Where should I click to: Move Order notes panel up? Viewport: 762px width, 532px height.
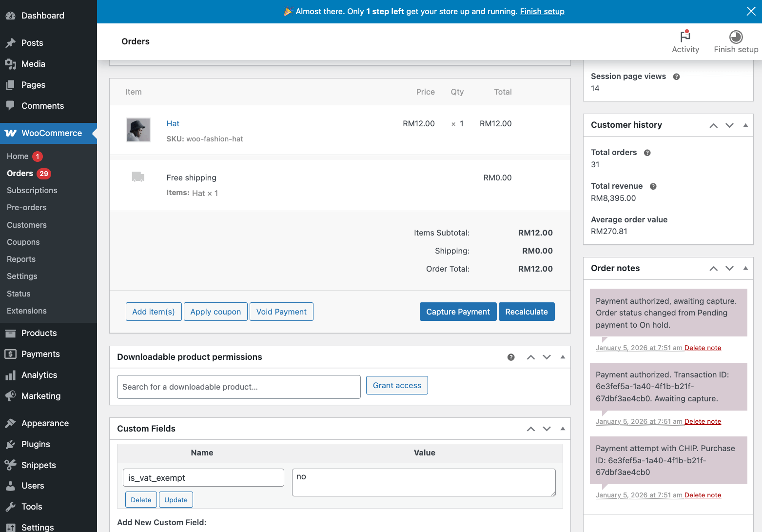click(713, 268)
